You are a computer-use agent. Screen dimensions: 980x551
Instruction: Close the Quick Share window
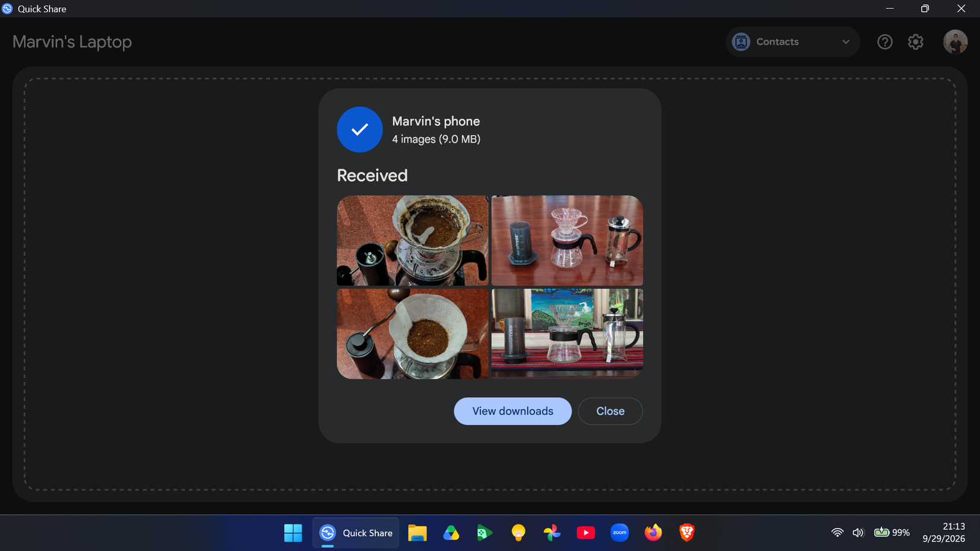(x=961, y=8)
